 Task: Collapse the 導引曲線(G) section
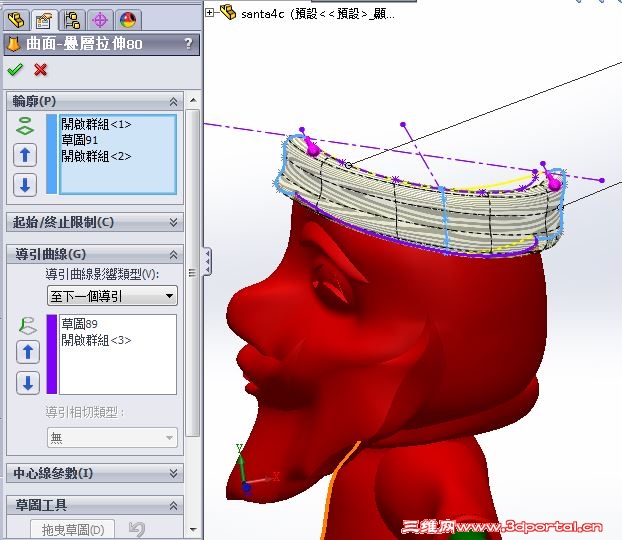173,254
